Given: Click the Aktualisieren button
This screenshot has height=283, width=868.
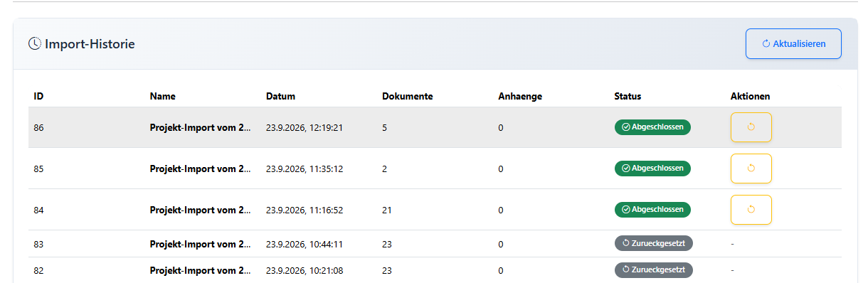Looking at the screenshot, I should point(793,43).
